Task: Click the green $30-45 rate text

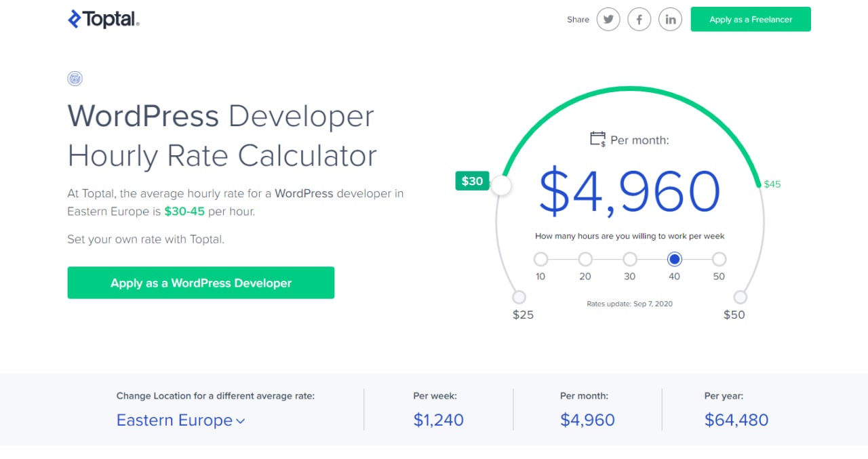Action: click(x=184, y=211)
